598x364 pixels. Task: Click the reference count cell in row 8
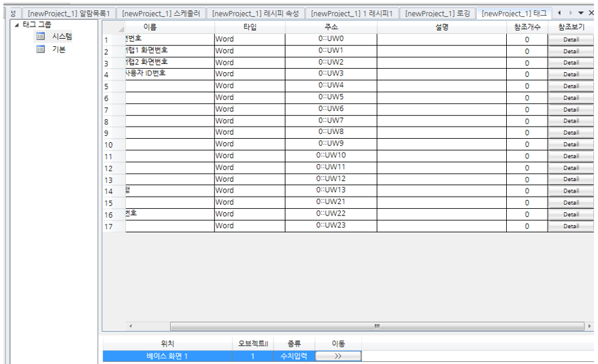tap(527, 121)
